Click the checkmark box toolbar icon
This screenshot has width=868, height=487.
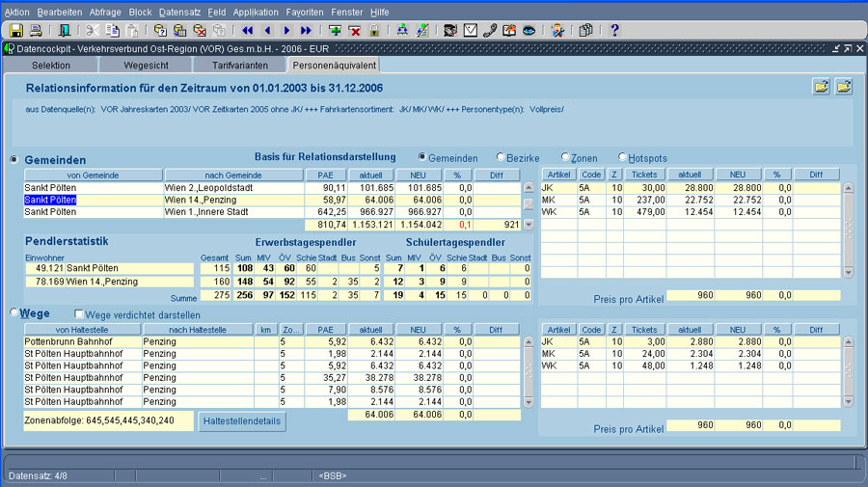(x=470, y=31)
